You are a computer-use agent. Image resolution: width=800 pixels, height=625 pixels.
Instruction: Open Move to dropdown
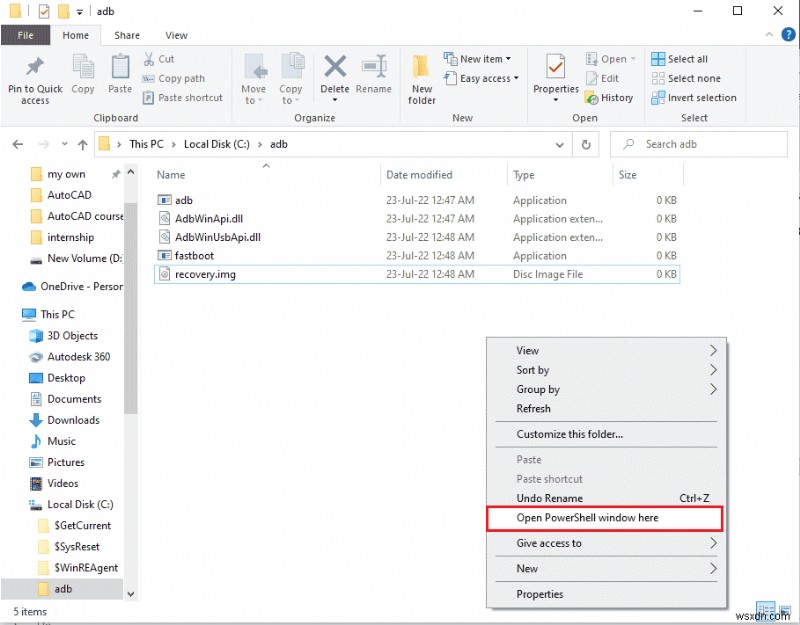(254, 79)
